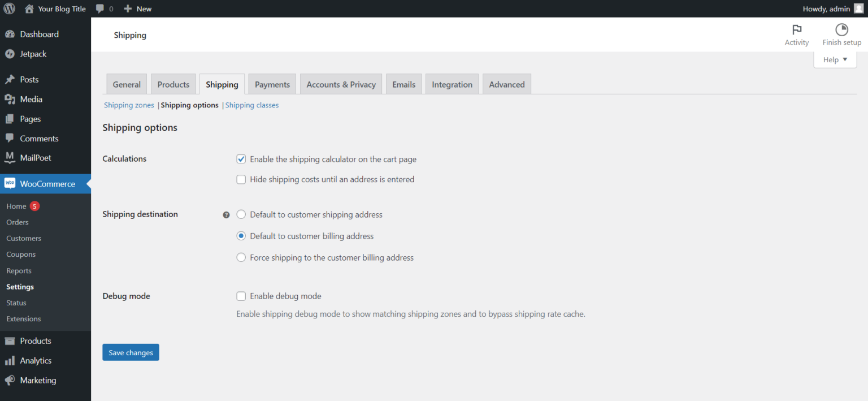Switch to the Payments tab
Image resolution: width=868 pixels, height=401 pixels.
[272, 84]
